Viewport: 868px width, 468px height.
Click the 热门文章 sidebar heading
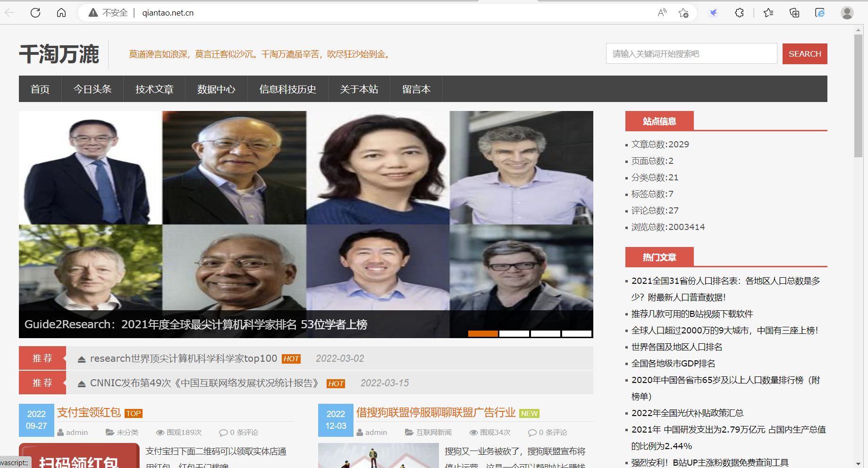(659, 257)
